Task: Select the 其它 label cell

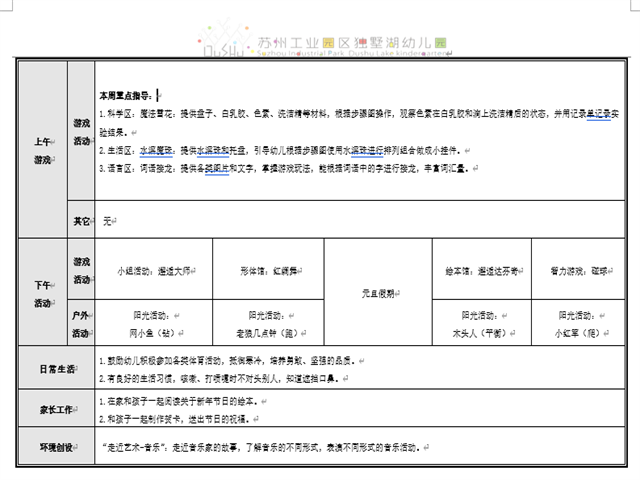Action: [81, 220]
